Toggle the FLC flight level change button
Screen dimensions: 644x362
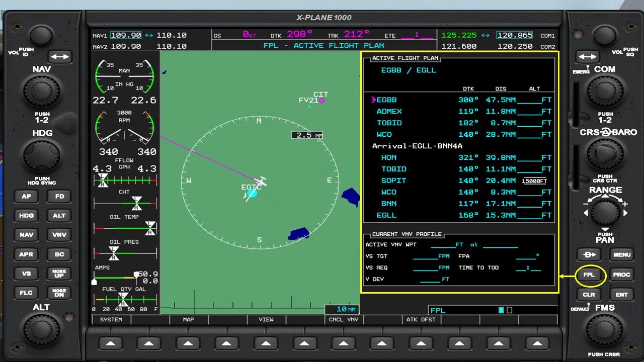(26, 293)
